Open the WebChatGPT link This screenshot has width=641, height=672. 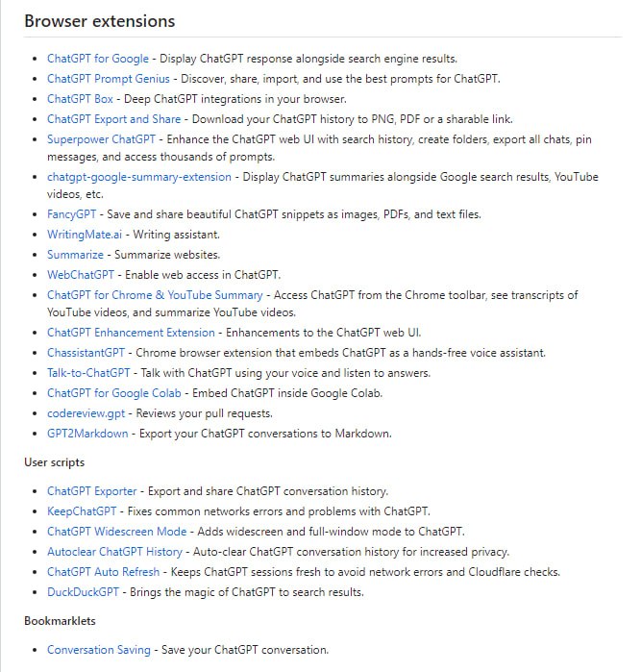coord(81,275)
